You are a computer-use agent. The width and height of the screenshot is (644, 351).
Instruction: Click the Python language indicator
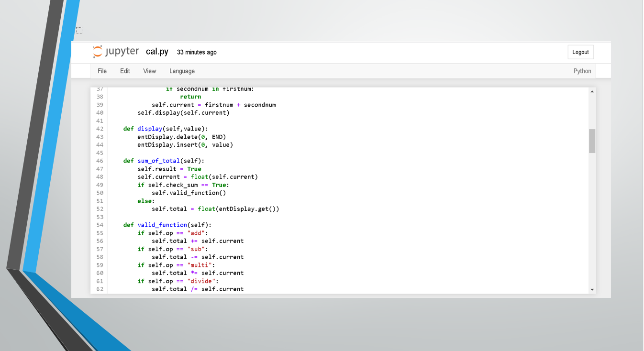point(582,71)
